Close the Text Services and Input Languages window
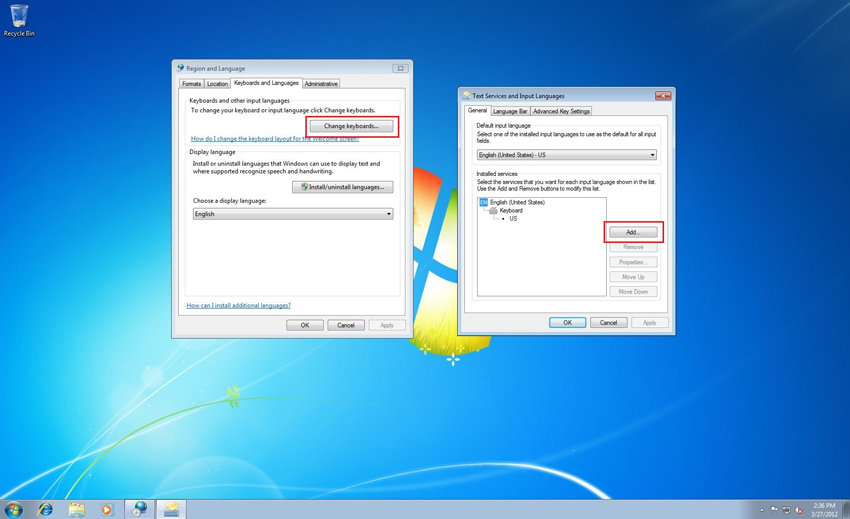This screenshot has width=850, height=519. coord(663,95)
